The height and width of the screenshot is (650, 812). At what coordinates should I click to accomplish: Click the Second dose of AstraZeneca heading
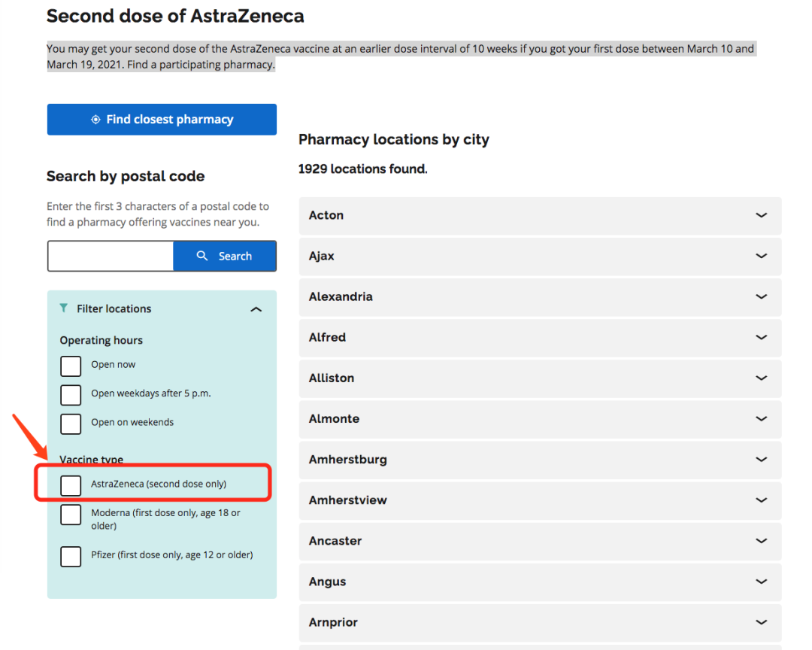175,16
